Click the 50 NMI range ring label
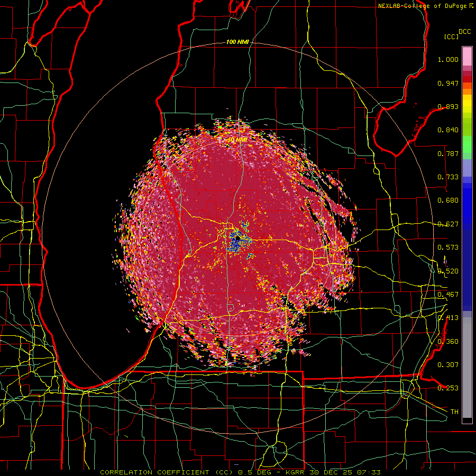 (x=237, y=140)
